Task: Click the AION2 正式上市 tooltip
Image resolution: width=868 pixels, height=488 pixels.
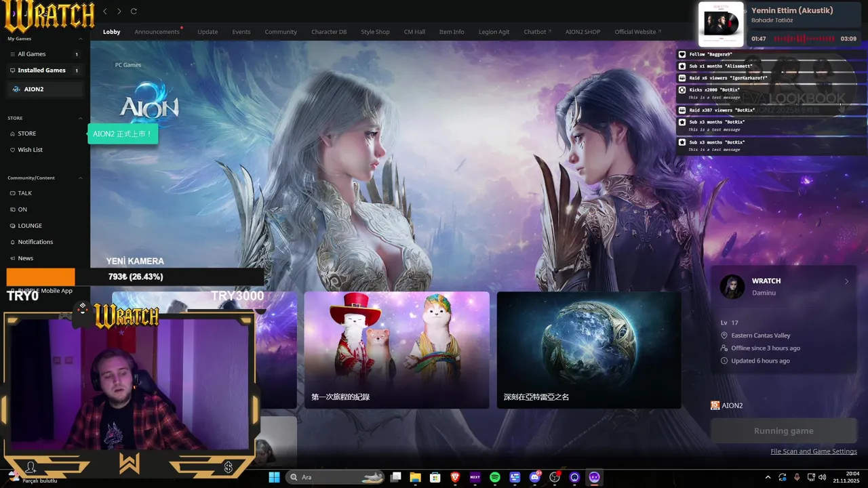Action: [x=123, y=134]
